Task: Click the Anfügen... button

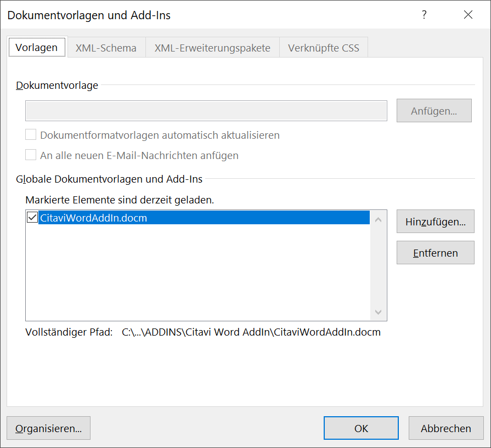Action: click(434, 111)
